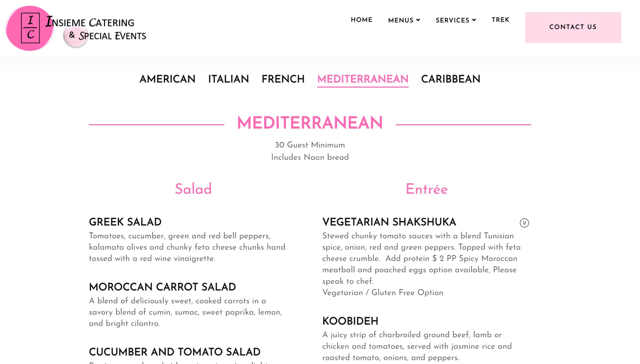This screenshot has width=640, height=364.
Task: Go to the Home page
Action: pos(361,20)
